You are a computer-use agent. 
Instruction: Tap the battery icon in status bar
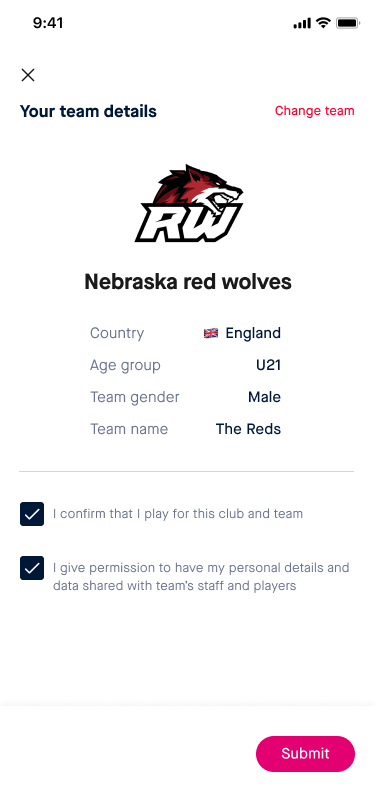[x=348, y=23]
